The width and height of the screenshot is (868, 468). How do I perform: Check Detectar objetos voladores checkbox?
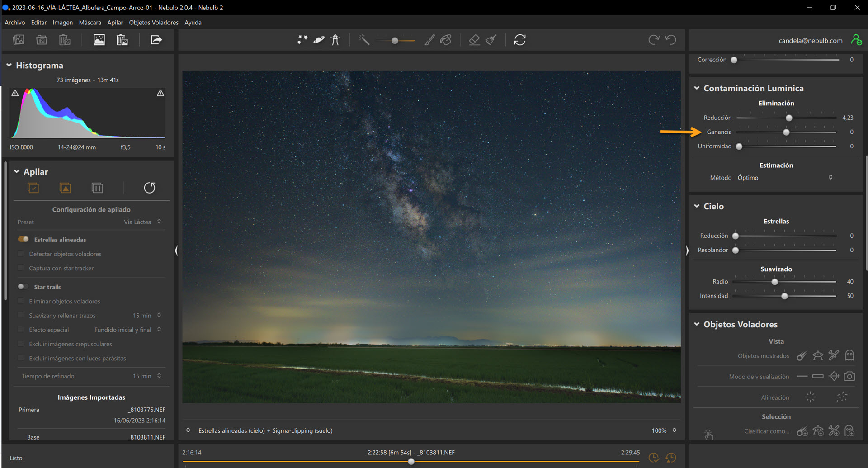[x=21, y=254]
